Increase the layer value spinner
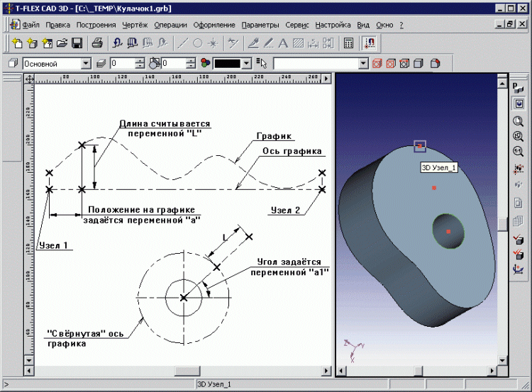The height and width of the screenshot is (392, 532). tap(140, 61)
